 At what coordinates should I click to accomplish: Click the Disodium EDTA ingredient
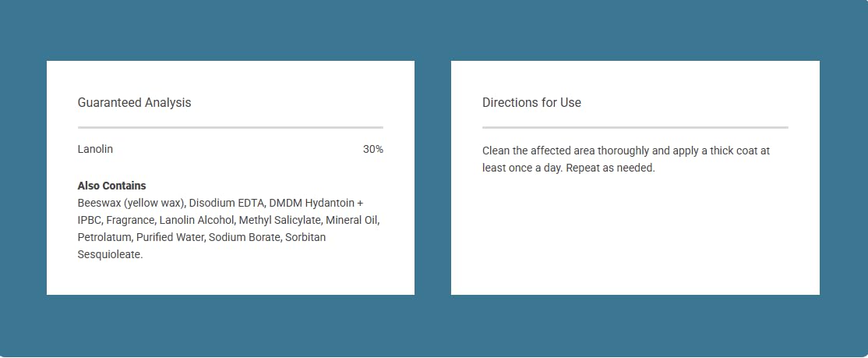click(x=226, y=203)
